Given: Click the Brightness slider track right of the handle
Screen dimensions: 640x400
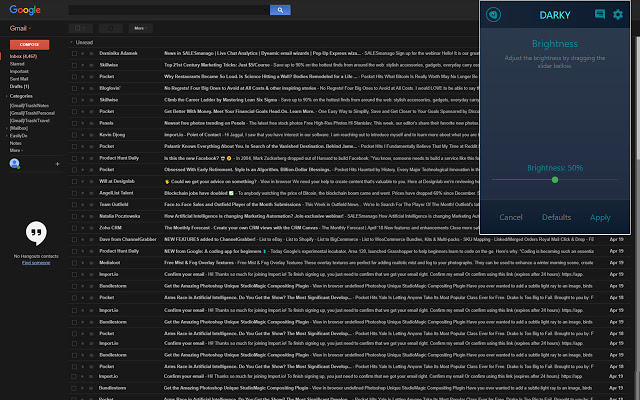Looking at the screenshot, I should [588, 180].
